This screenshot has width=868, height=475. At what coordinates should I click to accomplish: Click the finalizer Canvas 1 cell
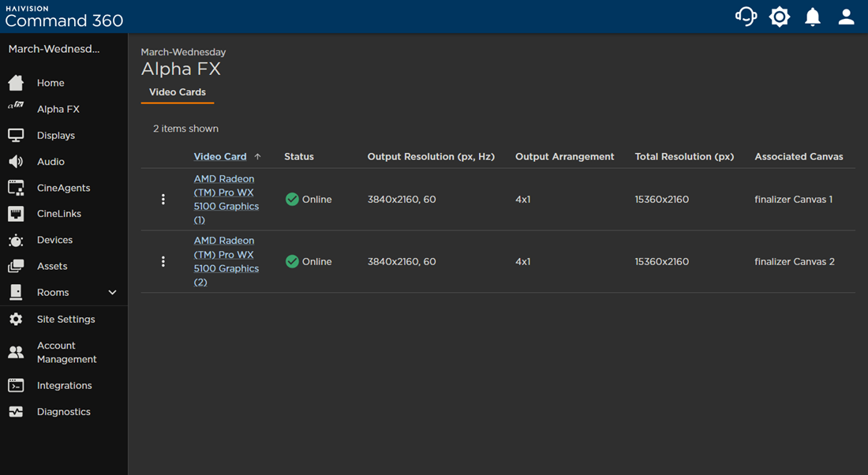pos(793,200)
